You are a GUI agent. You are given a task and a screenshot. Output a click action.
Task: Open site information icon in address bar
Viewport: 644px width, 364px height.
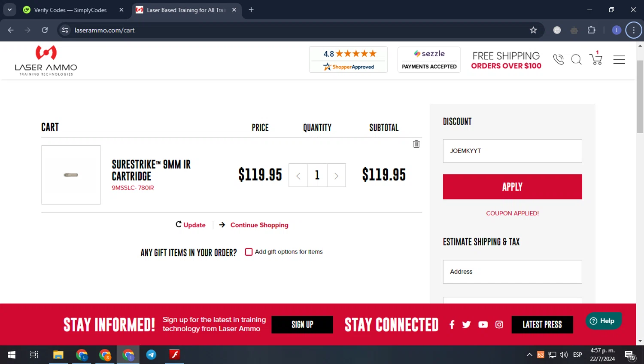(x=65, y=30)
